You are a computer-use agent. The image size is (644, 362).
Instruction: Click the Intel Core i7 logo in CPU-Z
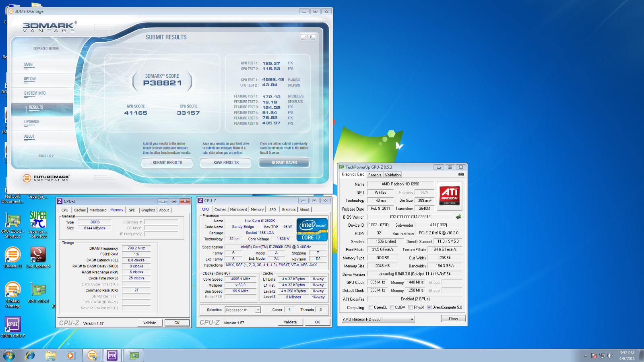pyautogui.click(x=312, y=230)
